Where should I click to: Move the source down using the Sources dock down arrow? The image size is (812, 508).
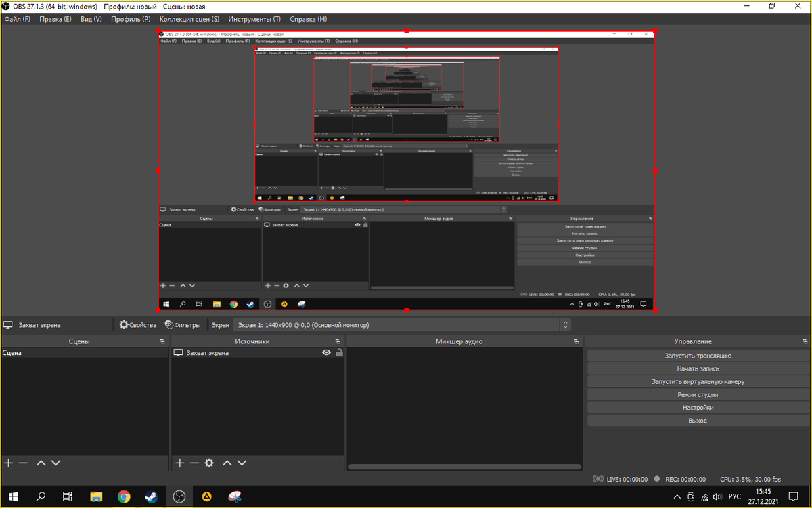242,463
